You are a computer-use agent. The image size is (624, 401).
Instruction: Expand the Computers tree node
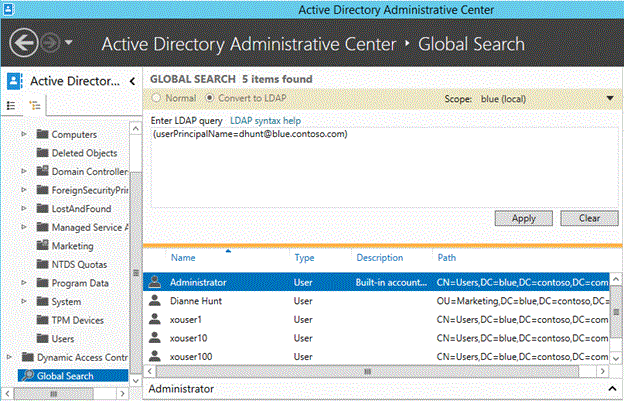[24, 134]
